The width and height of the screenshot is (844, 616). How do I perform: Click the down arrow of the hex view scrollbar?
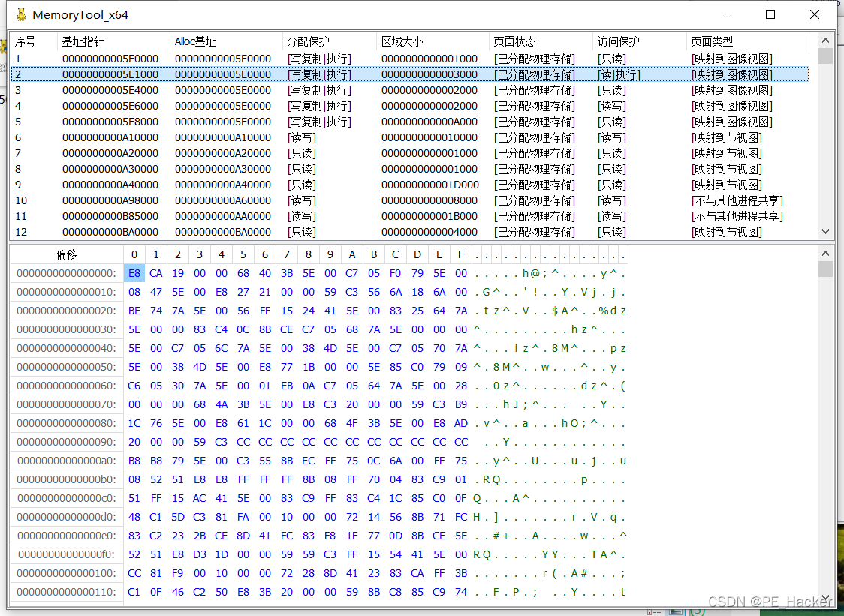(x=825, y=598)
